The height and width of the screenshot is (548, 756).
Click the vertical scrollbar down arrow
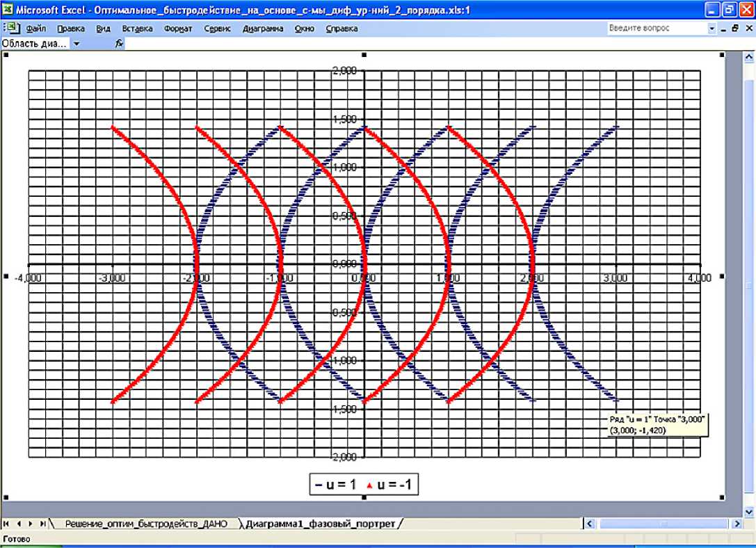(x=749, y=511)
